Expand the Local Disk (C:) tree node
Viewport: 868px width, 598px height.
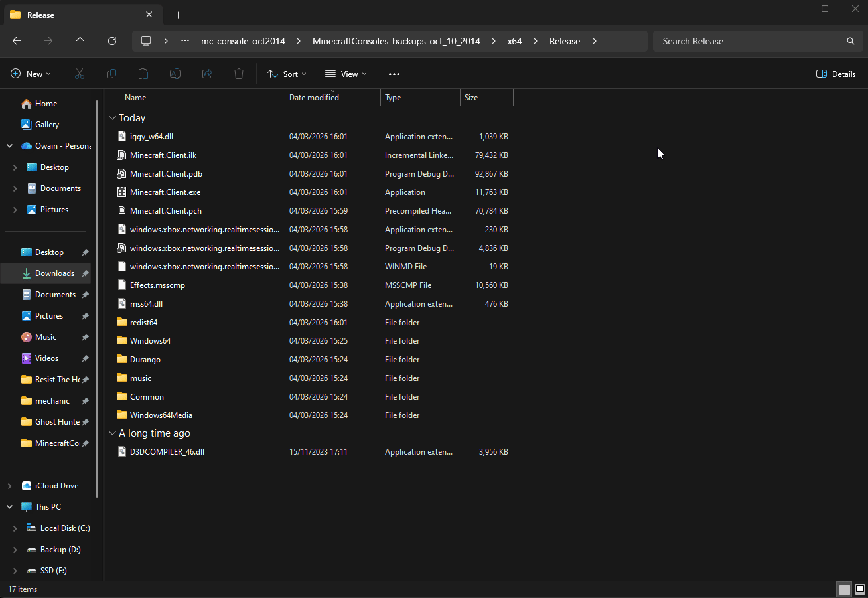15,528
